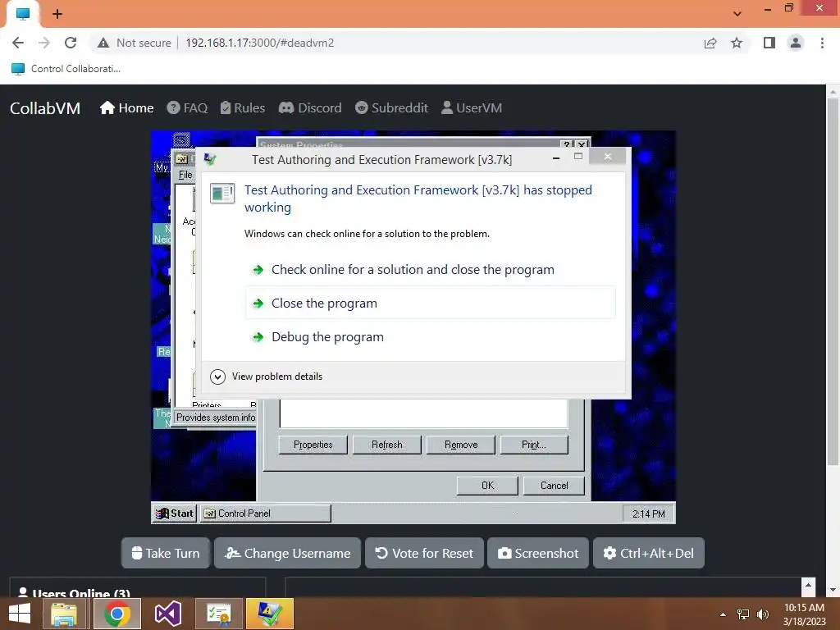Click the address bar URL
840x630 pixels.
(x=260, y=43)
